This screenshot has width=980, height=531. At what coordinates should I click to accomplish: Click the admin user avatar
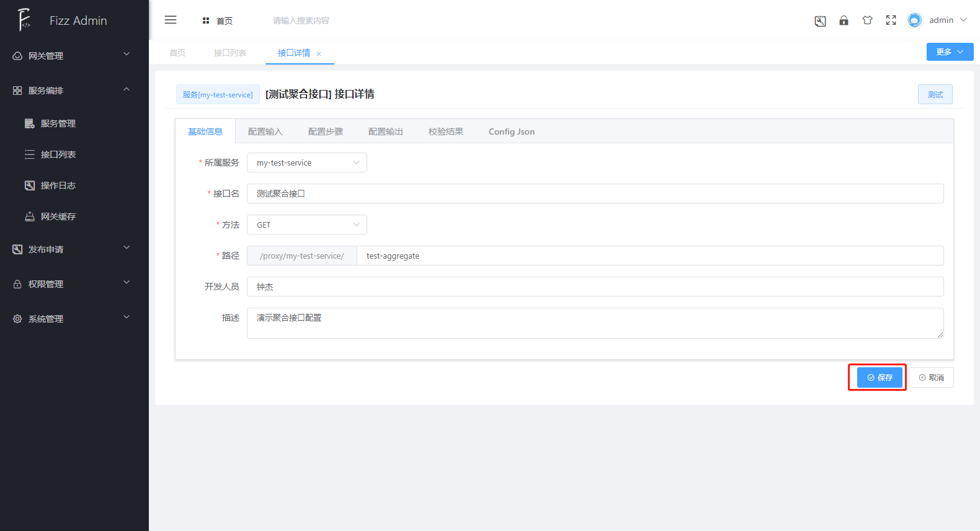914,20
